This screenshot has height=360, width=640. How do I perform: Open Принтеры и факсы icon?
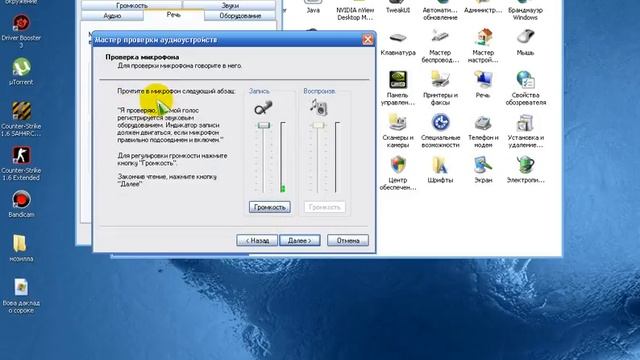coord(440,80)
